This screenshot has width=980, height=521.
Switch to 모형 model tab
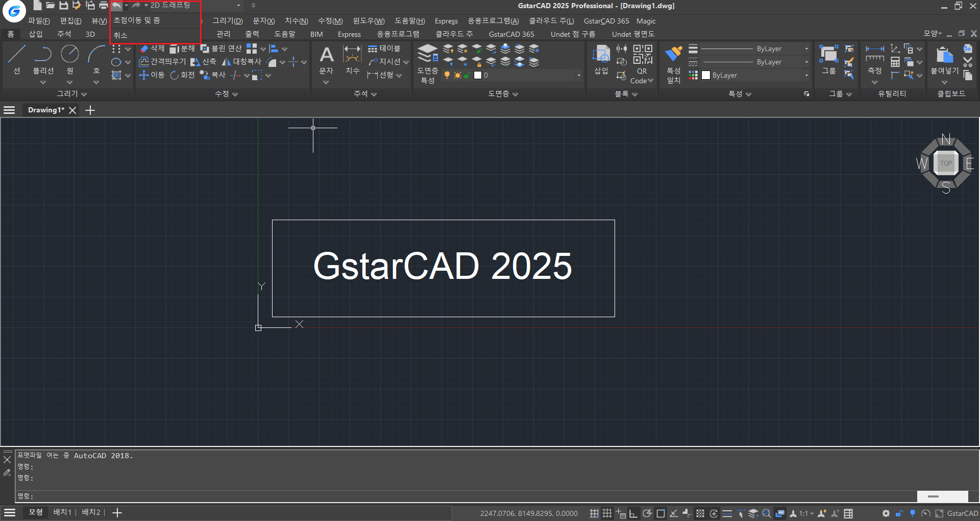click(x=36, y=512)
